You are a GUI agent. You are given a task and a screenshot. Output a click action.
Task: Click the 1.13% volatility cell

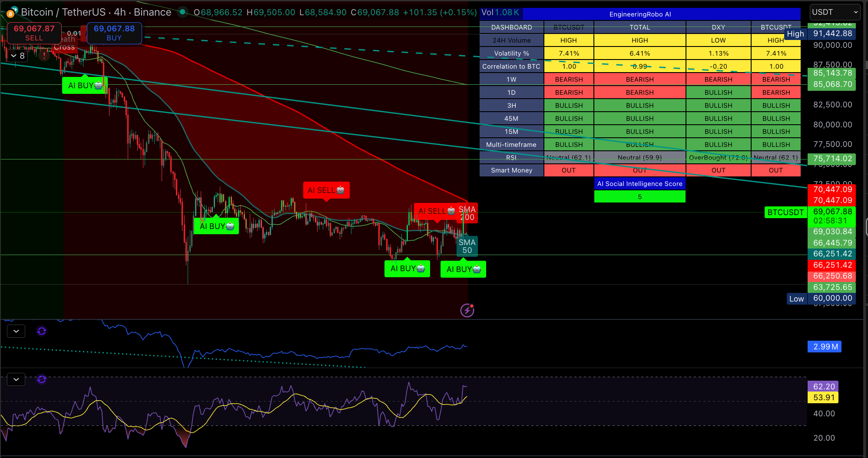click(718, 53)
